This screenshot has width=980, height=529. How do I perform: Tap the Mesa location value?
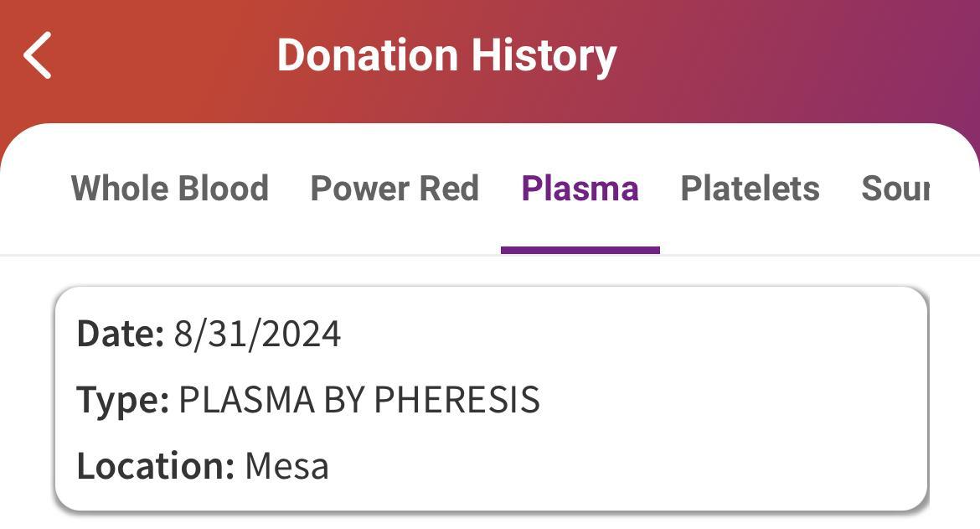[286, 465]
